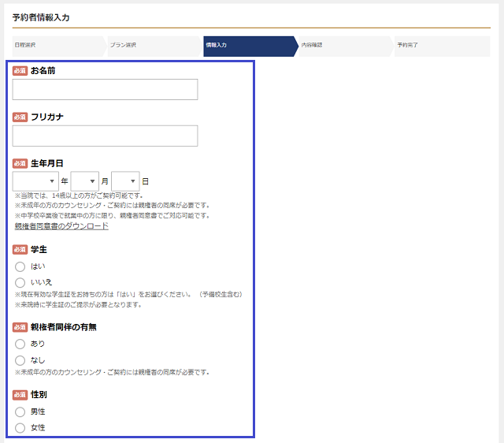Click the 情報入力 step tab
504x443 pixels.
point(250,46)
